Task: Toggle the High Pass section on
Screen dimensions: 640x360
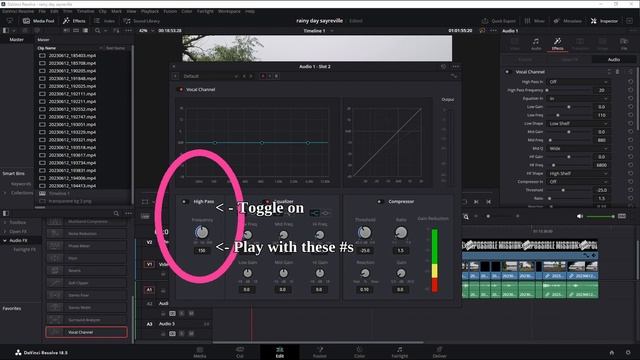Action: click(x=184, y=202)
